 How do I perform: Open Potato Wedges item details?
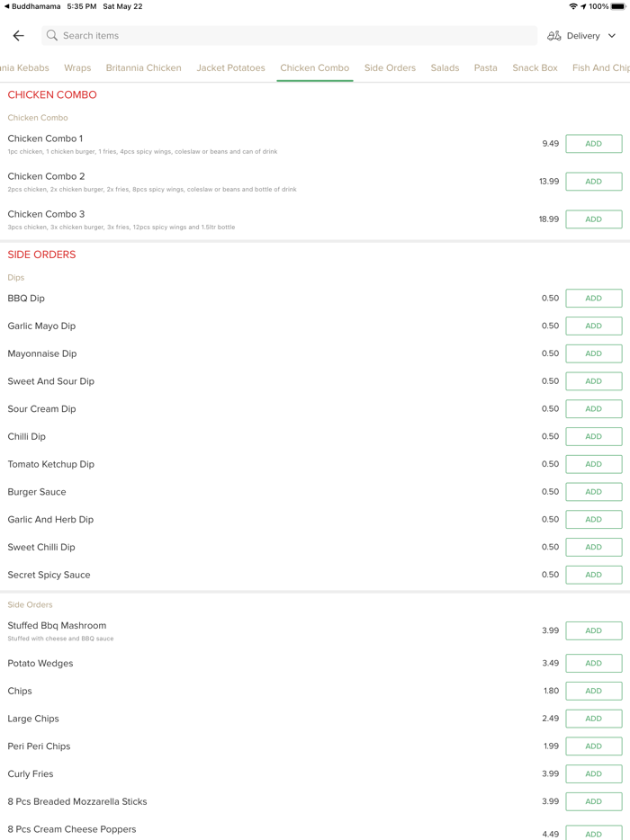(40, 664)
